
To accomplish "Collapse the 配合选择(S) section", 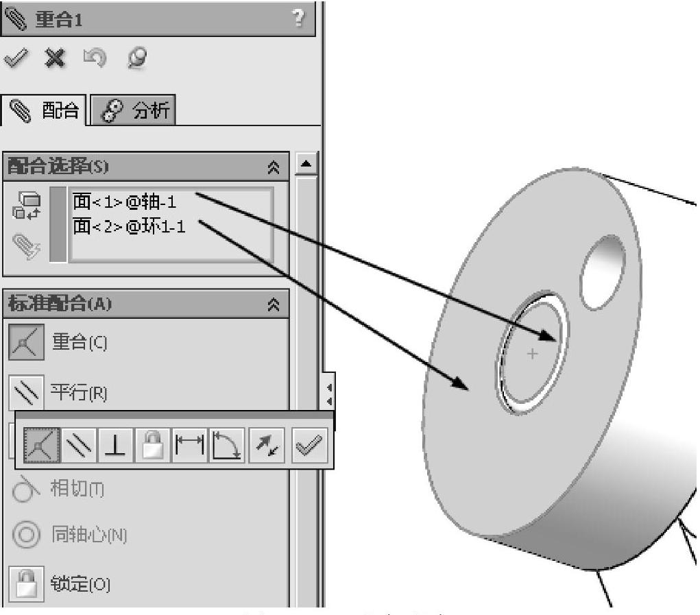I will 274,167.
